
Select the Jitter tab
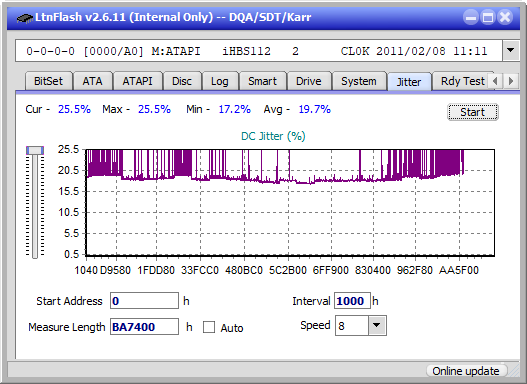tap(409, 82)
